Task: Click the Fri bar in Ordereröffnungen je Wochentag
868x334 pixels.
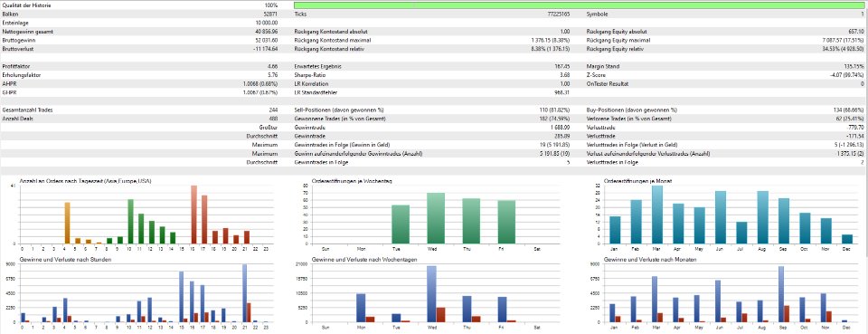Action: coord(506,222)
